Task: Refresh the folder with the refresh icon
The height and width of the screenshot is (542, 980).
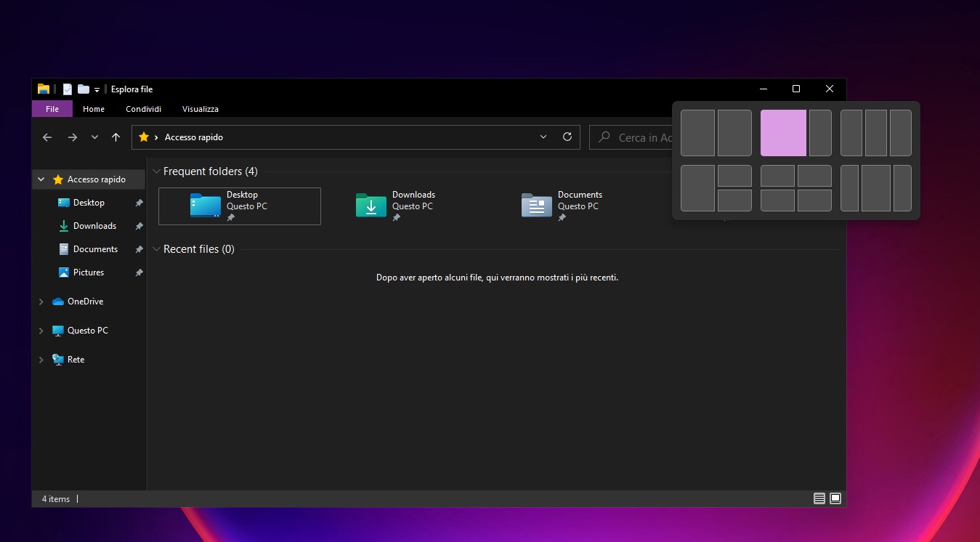Action: pos(567,137)
